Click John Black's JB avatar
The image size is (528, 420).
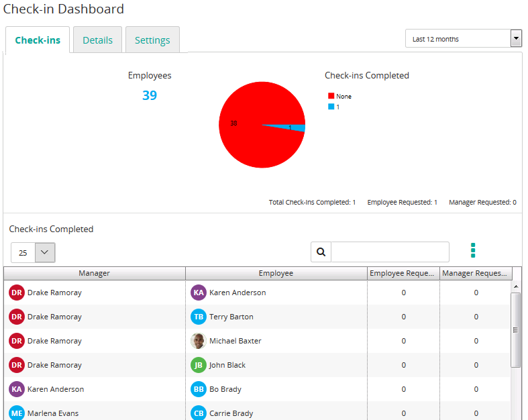coord(199,365)
